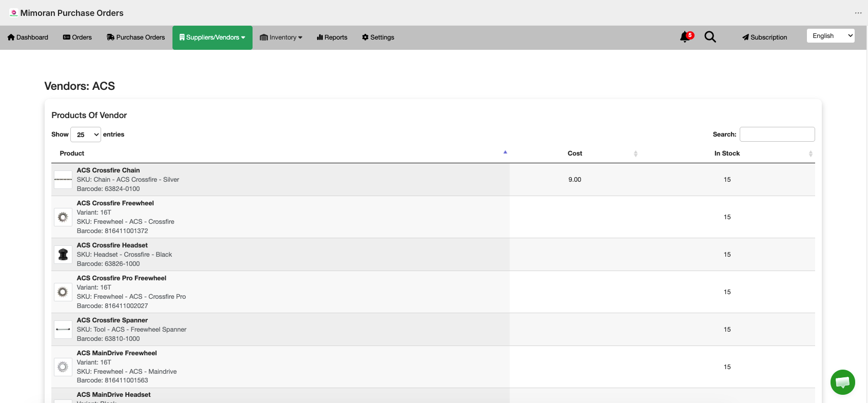Open the Show entries count dropdown
This screenshot has height=403, width=868.
point(86,135)
